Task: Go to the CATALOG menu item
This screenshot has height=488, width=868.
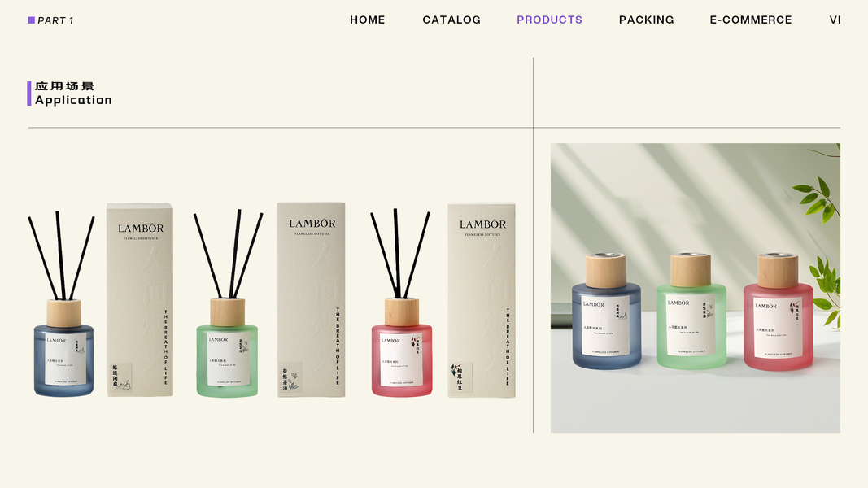Action: point(451,20)
